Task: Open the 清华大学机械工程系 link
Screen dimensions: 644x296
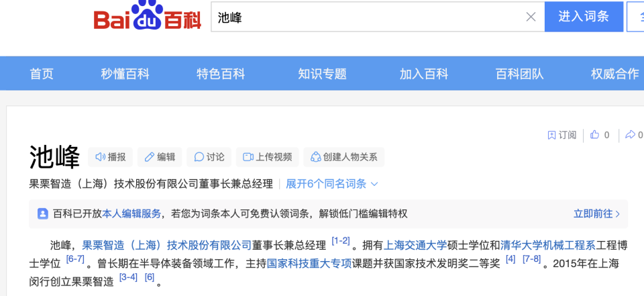Action: (x=548, y=246)
